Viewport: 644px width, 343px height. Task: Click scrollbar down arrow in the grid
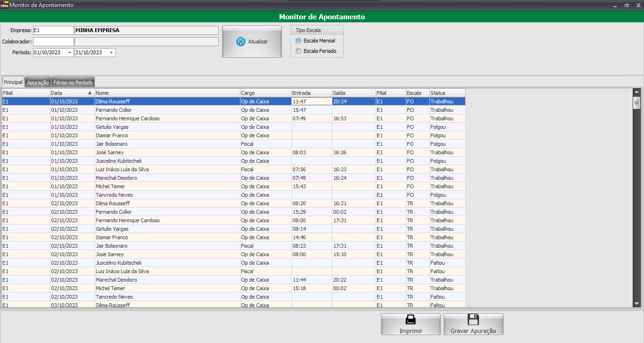point(636,304)
